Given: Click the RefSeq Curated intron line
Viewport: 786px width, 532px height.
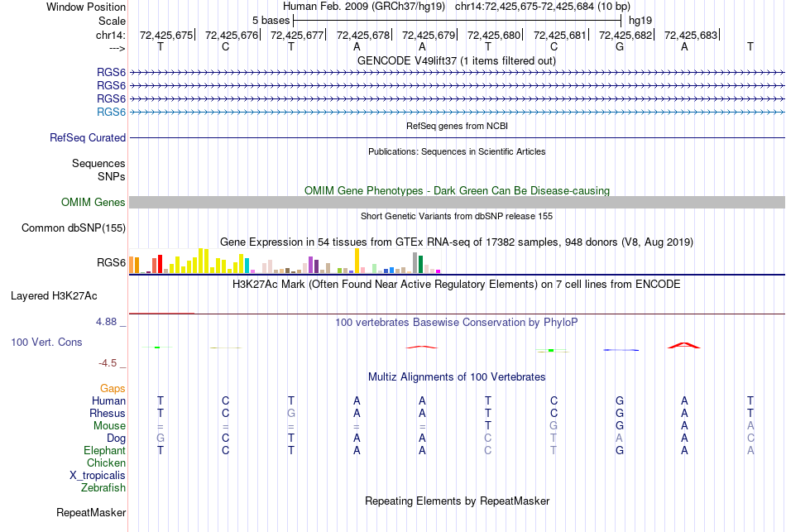Looking at the screenshot, I should (x=457, y=137).
